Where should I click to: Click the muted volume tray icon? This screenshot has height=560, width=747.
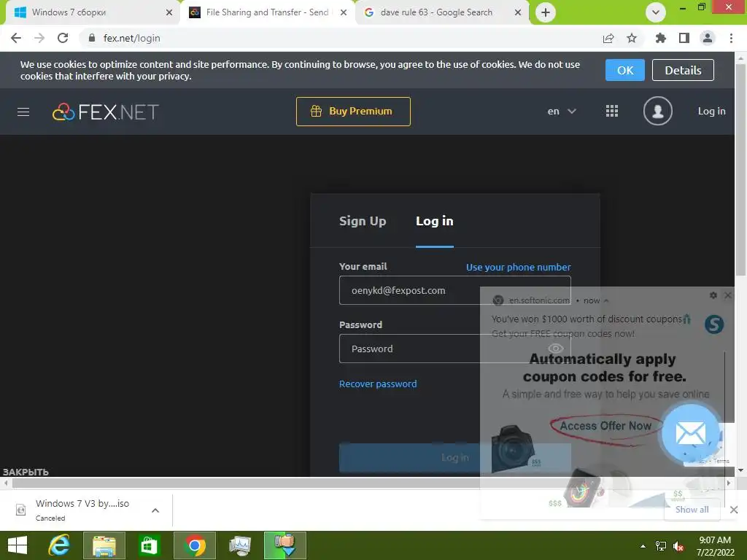678,546
